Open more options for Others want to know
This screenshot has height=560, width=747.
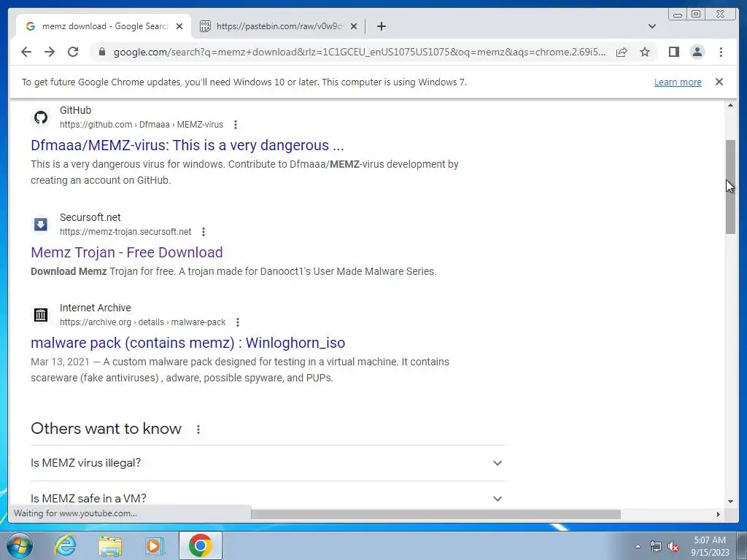(x=198, y=429)
